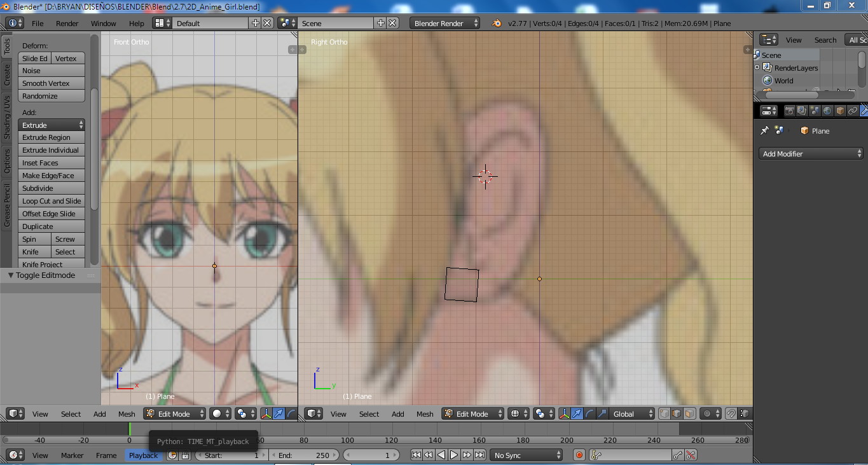
Task: Insert keyframe with timeline key icon
Action: [x=678, y=455]
